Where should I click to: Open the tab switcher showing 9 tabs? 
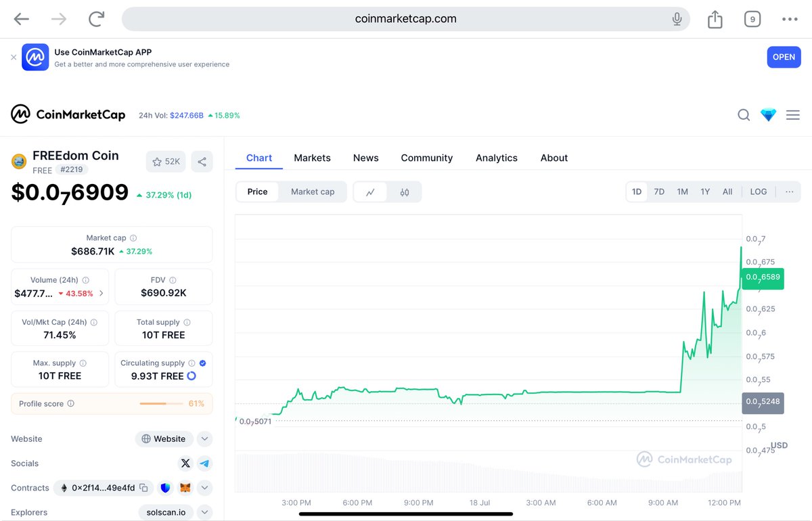point(752,19)
